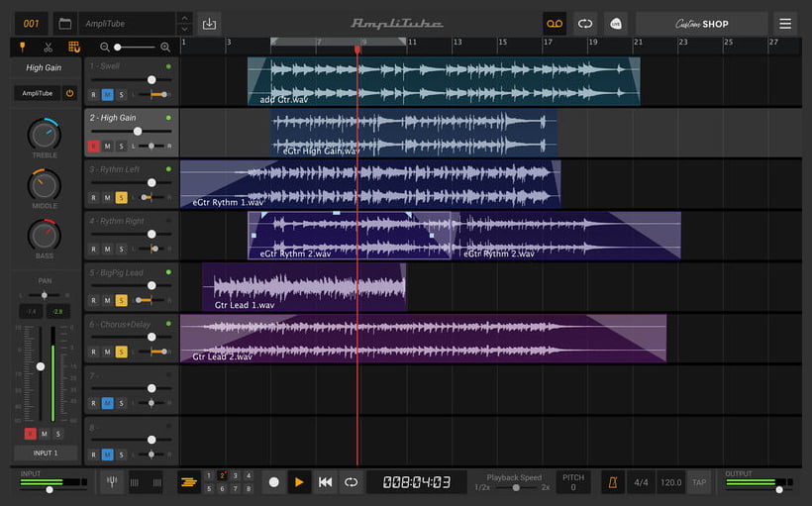Image resolution: width=812 pixels, height=506 pixels.
Task: Unmute track 7
Action: pos(107,403)
